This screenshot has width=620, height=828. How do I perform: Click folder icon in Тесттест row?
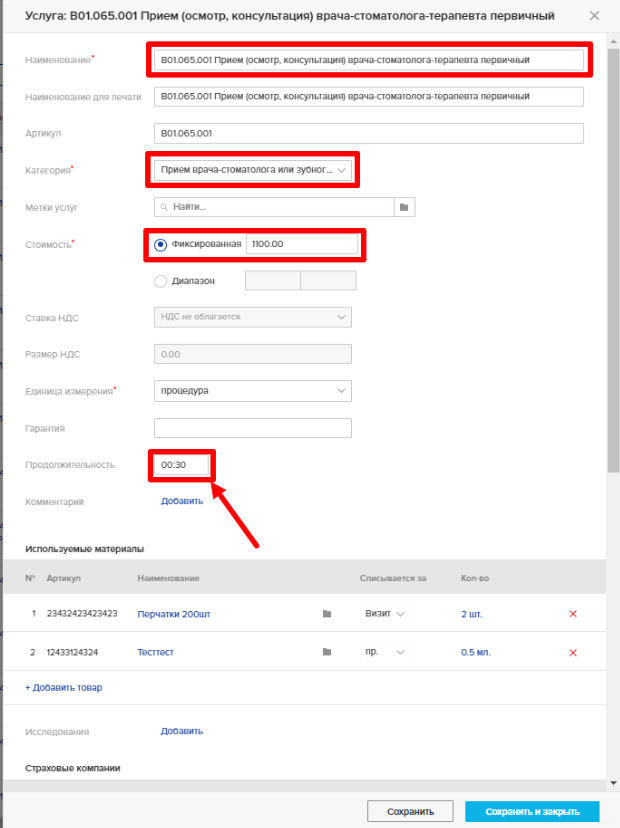(x=326, y=652)
